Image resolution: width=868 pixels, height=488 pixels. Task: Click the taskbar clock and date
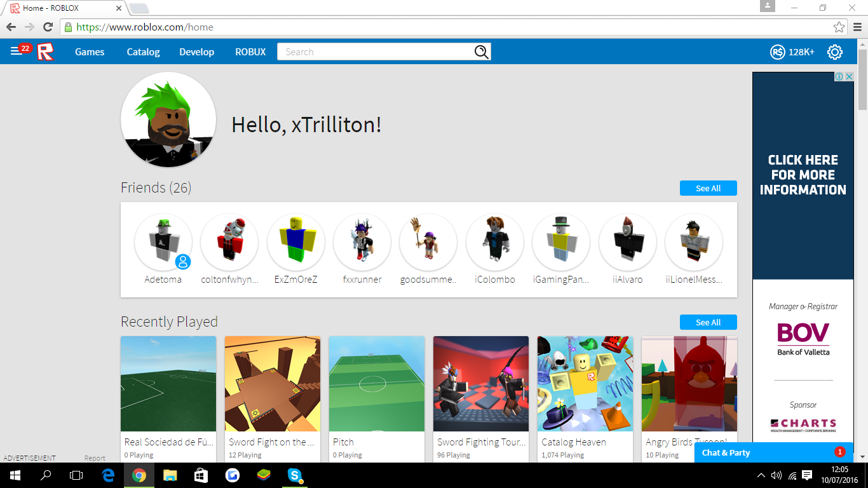pos(839,475)
